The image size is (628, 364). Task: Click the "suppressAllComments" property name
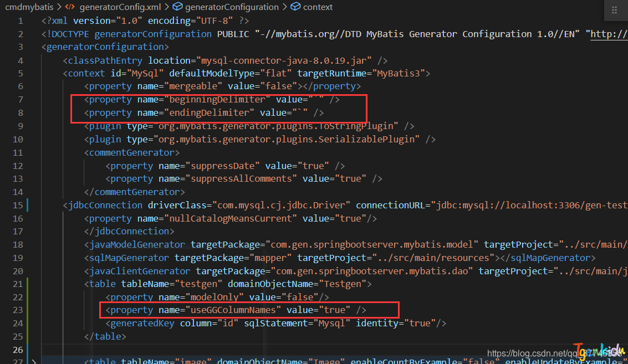(x=241, y=178)
